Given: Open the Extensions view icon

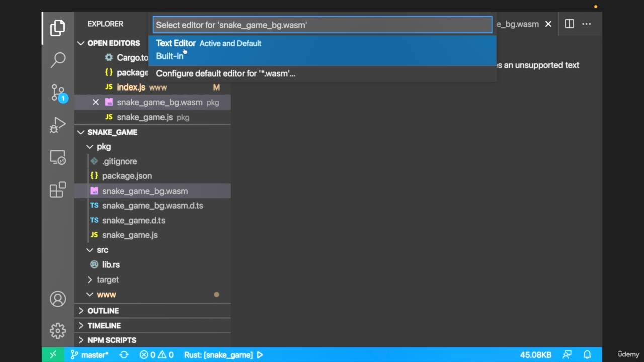Looking at the screenshot, I should [x=58, y=190].
